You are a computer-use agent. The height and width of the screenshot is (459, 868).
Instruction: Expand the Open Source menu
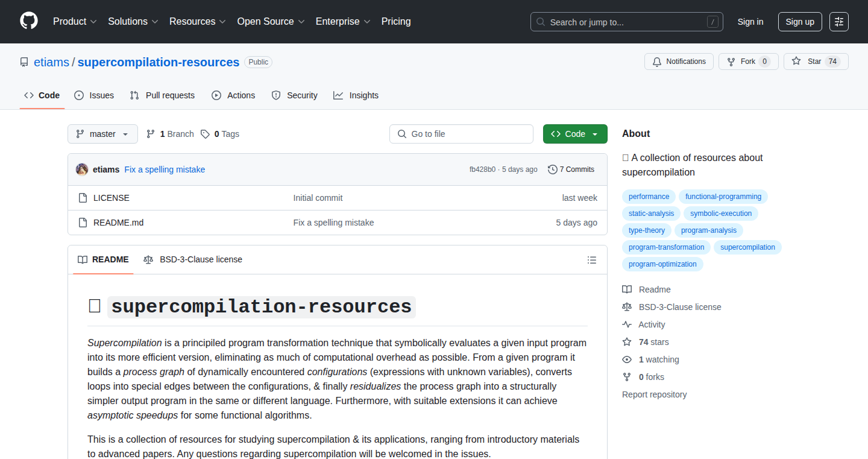pos(271,22)
